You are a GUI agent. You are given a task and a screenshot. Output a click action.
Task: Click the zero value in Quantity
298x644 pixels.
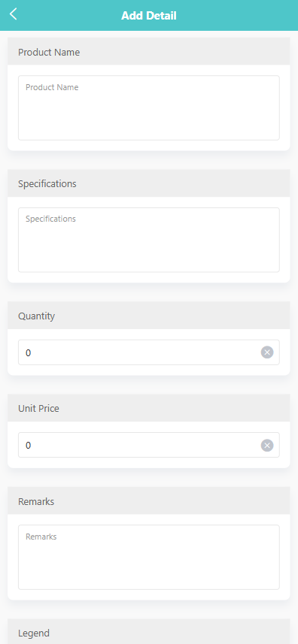pyautogui.click(x=29, y=352)
